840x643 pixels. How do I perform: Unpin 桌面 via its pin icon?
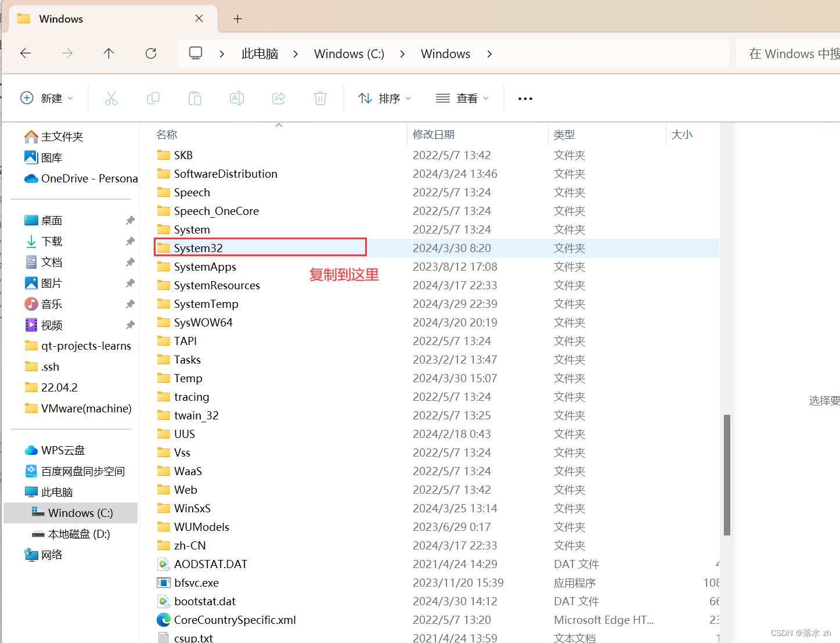(x=130, y=220)
